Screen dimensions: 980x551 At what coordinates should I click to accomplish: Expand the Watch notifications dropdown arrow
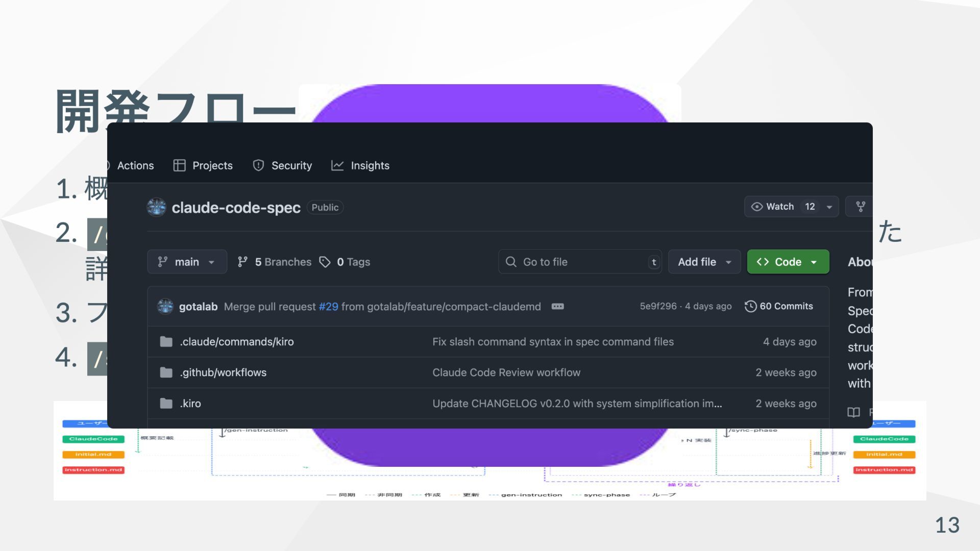(x=829, y=207)
